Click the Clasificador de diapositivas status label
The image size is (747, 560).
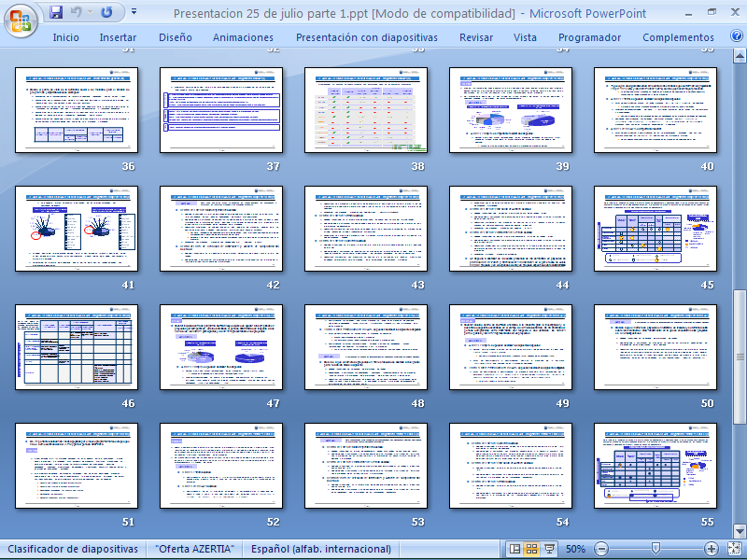(x=73, y=549)
